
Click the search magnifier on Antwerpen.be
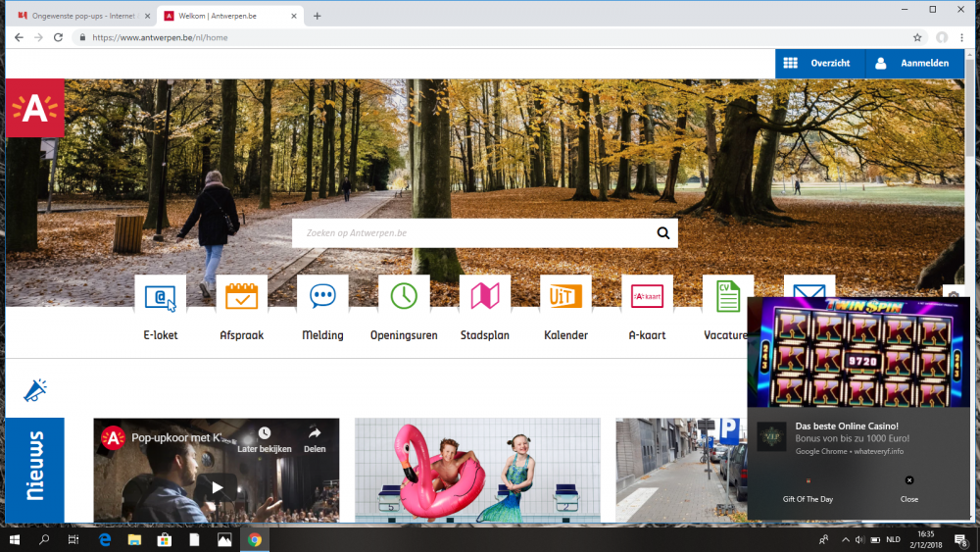point(663,233)
